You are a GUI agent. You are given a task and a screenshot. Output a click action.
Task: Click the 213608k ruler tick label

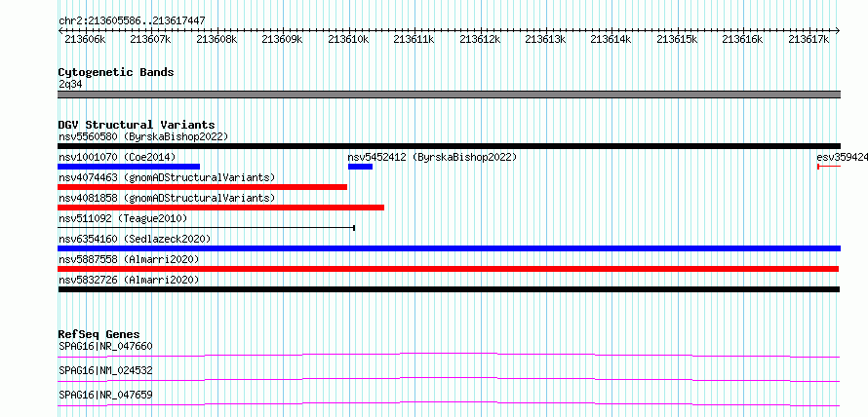click(217, 39)
